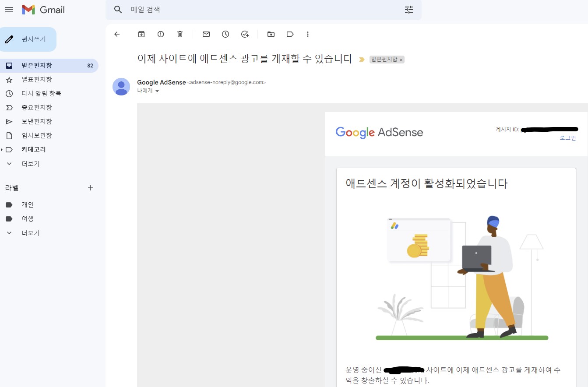Image resolution: width=588 pixels, height=387 pixels.
Task: Click the AdSense illustration image
Action: [x=462, y=278]
